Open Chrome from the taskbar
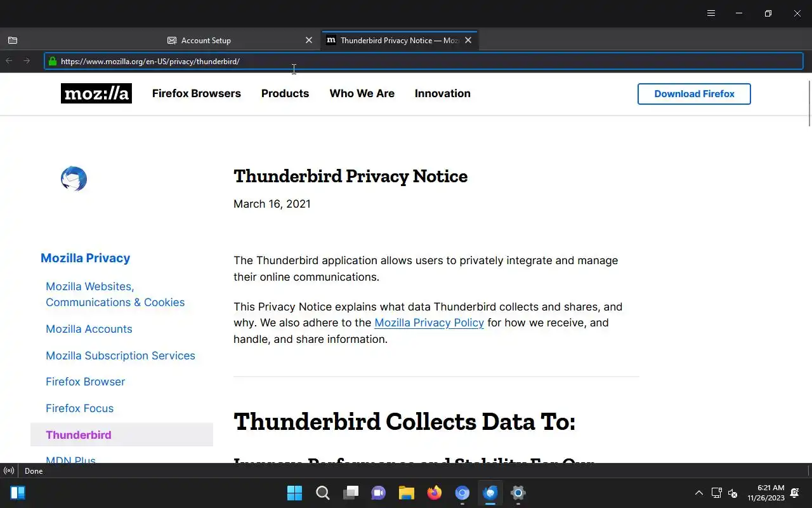Viewport: 812px width, 508px height. point(462,493)
